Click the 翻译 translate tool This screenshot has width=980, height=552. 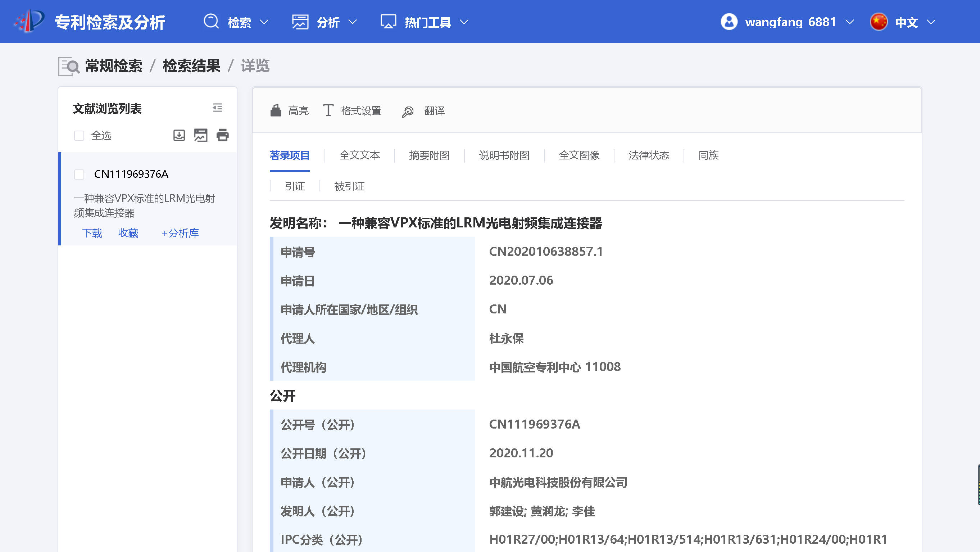click(x=423, y=111)
